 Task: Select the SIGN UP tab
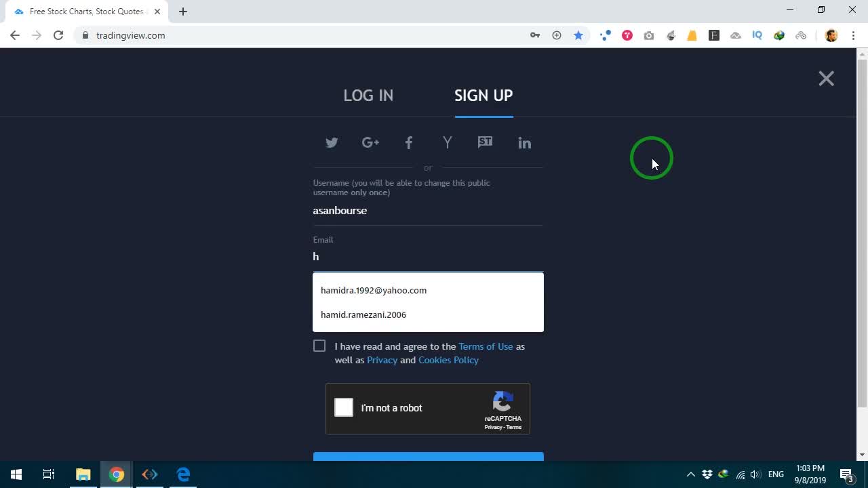(484, 96)
